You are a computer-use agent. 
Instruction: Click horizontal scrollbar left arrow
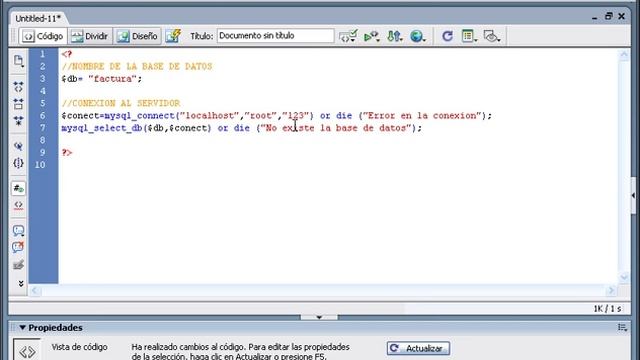[35, 291]
